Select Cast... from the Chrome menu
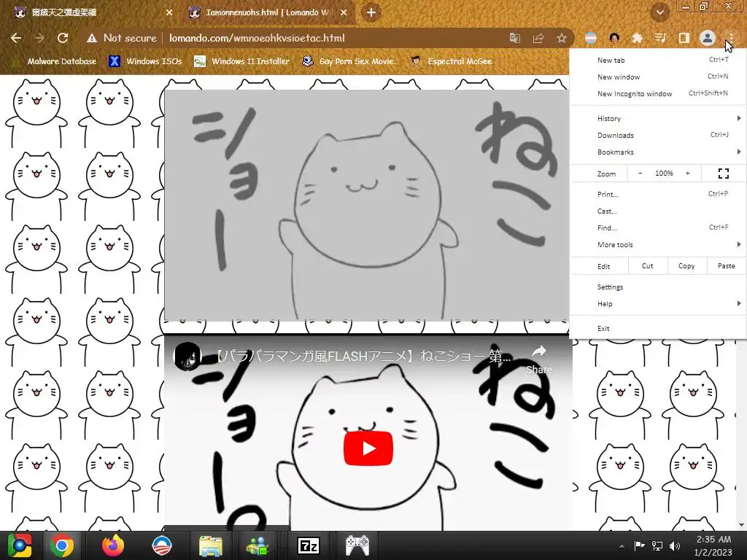 click(x=658, y=211)
